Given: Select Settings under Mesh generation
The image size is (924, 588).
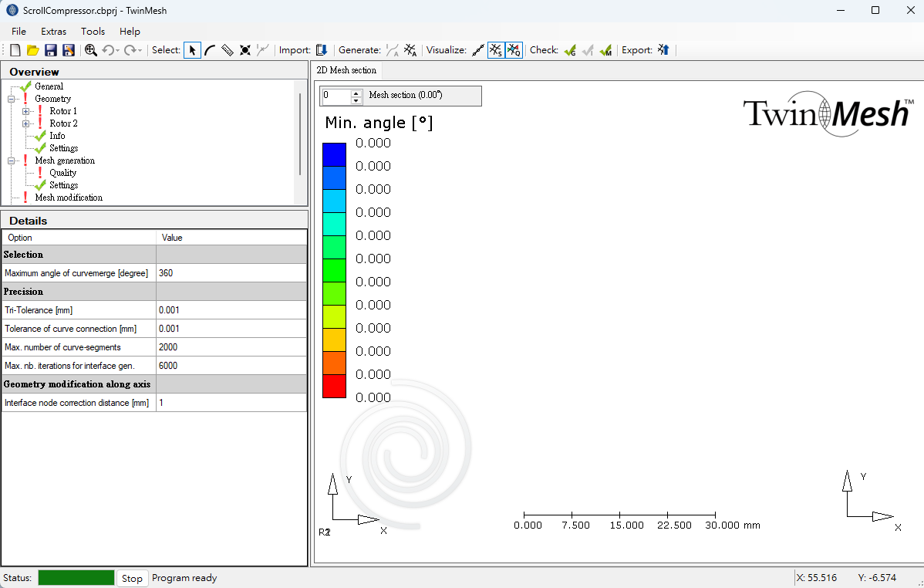Looking at the screenshot, I should (x=64, y=185).
